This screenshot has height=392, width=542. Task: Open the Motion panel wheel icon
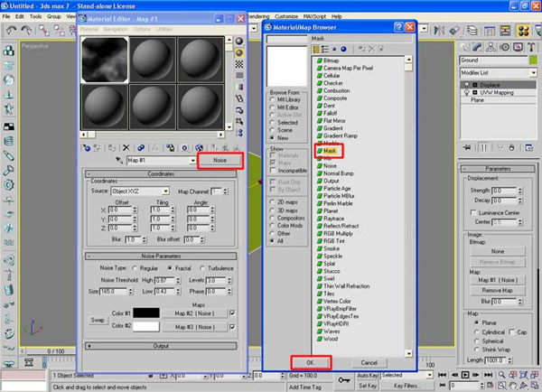pos(504,47)
